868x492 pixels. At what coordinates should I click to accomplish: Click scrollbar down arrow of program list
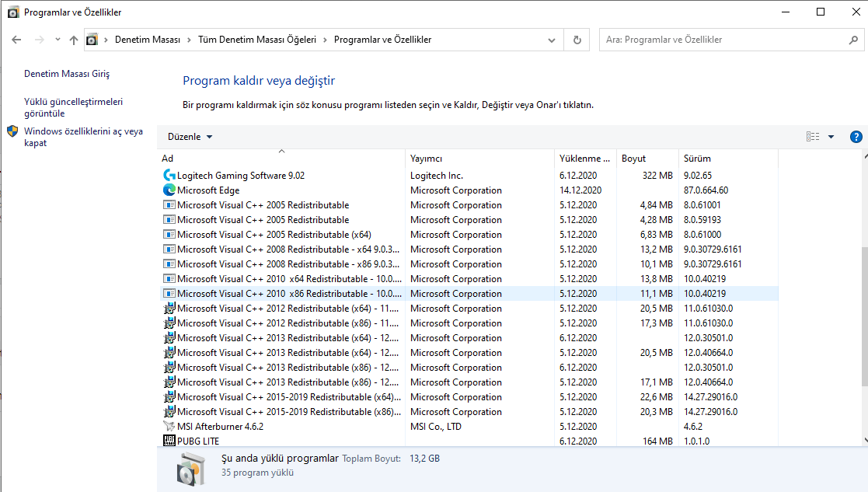pyautogui.click(x=865, y=441)
